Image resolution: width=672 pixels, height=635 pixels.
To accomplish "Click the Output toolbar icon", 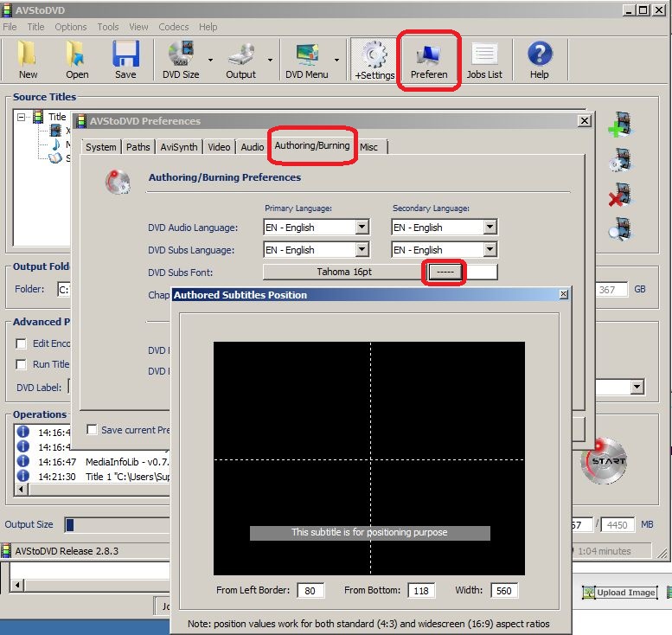I will pos(240,60).
